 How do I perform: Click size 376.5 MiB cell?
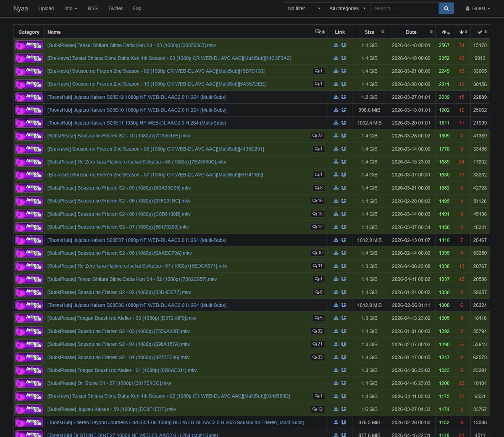(x=370, y=423)
